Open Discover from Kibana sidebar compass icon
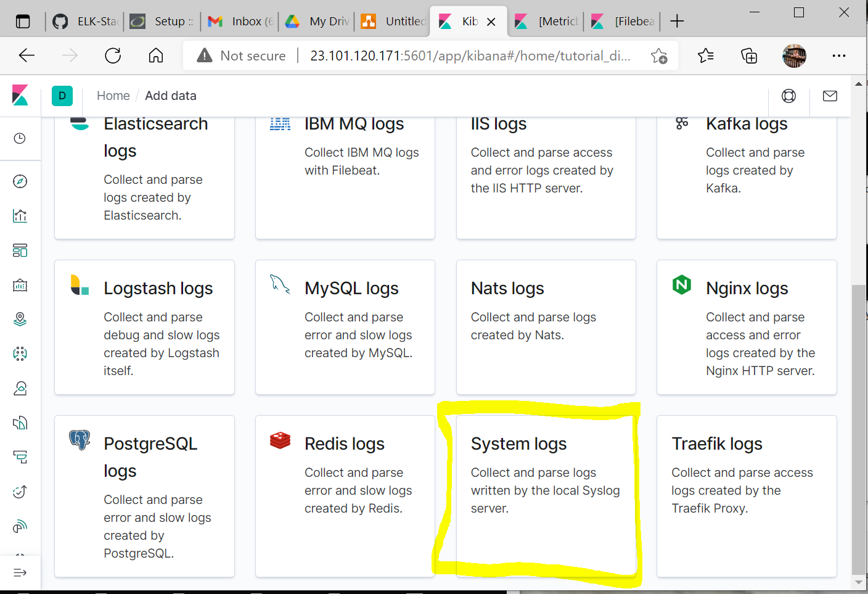Image resolution: width=868 pixels, height=594 pixels. [20, 181]
